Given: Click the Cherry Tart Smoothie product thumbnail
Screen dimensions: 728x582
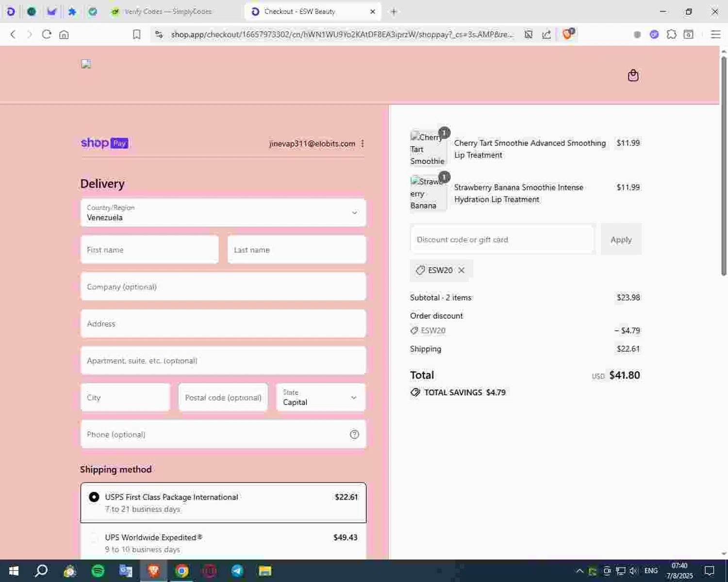Looking at the screenshot, I should (429, 148).
